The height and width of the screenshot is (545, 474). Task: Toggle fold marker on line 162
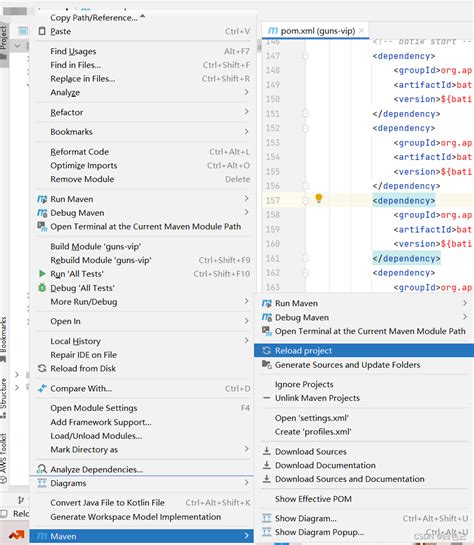pyautogui.click(x=306, y=273)
